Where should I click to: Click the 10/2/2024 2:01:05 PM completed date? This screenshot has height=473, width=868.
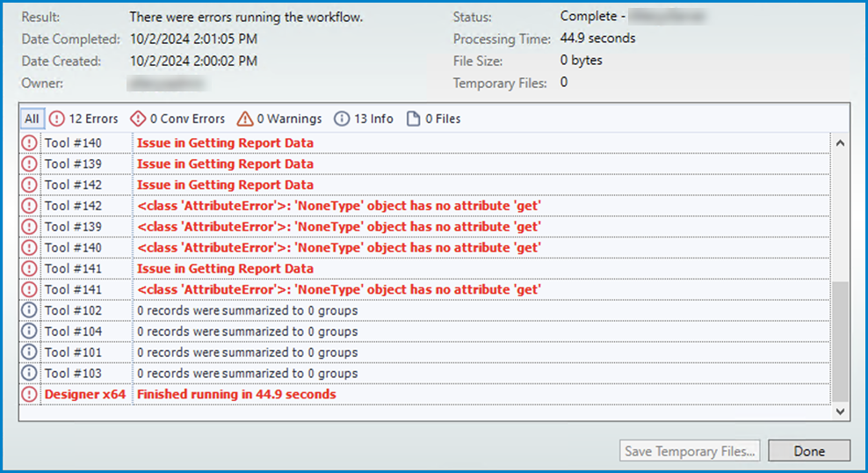(194, 40)
